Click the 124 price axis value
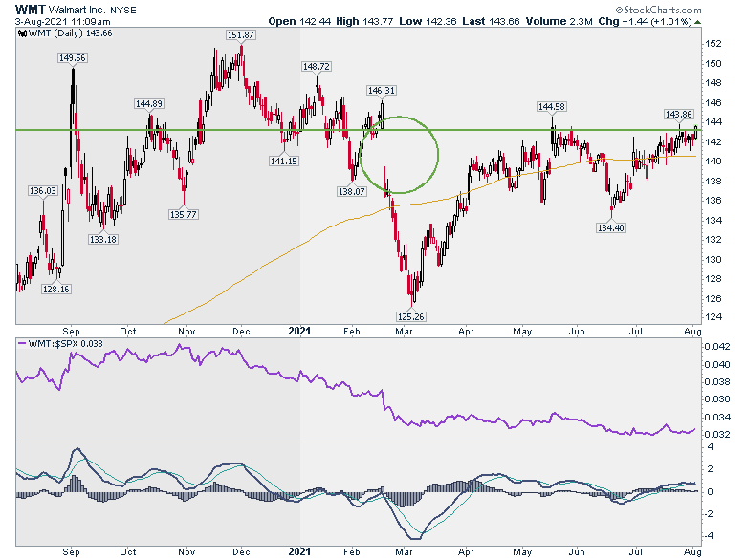The image size is (746, 560). pyautogui.click(x=713, y=316)
